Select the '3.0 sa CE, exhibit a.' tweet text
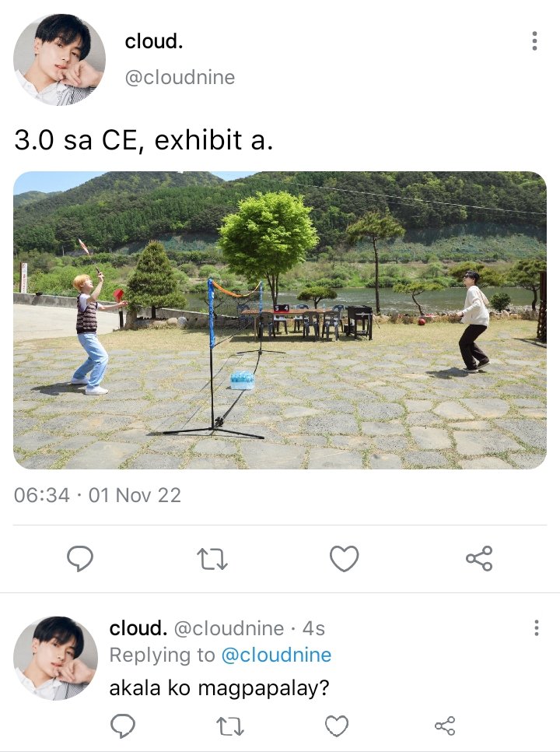Image resolution: width=560 pixels, height=752 pixels. tap(144, 140)
